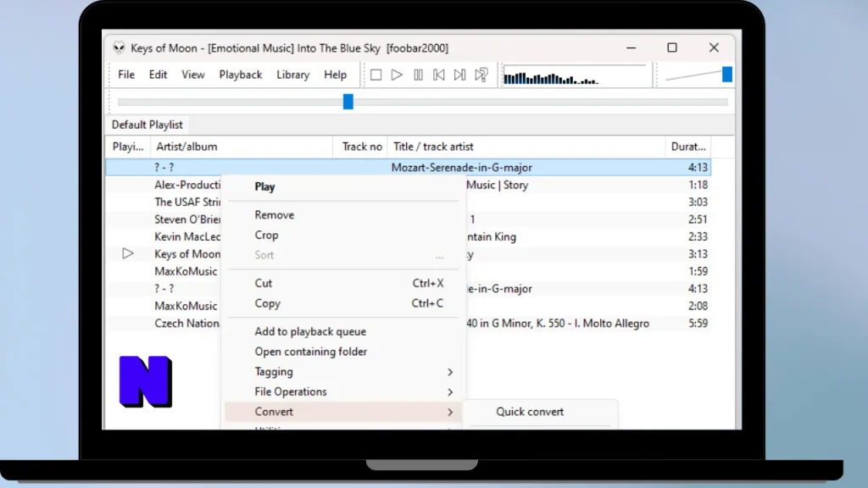Open the Edit menu

(158, 75)
